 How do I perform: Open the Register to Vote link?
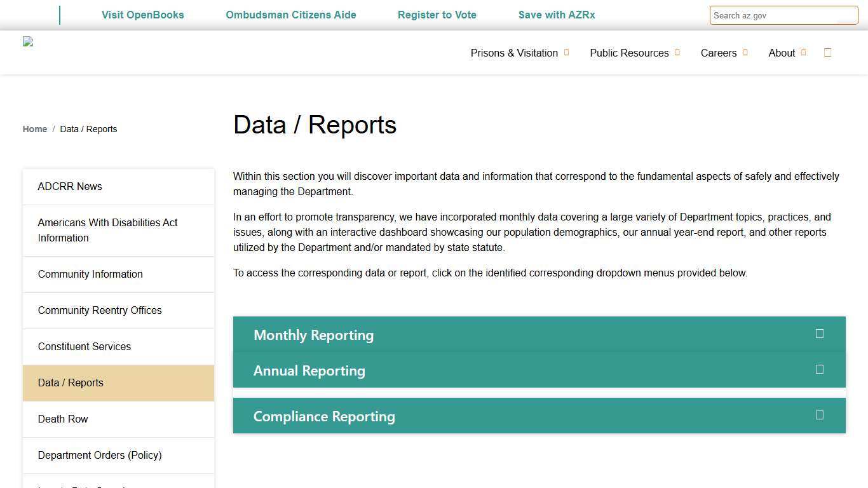[x=437, y=15]
